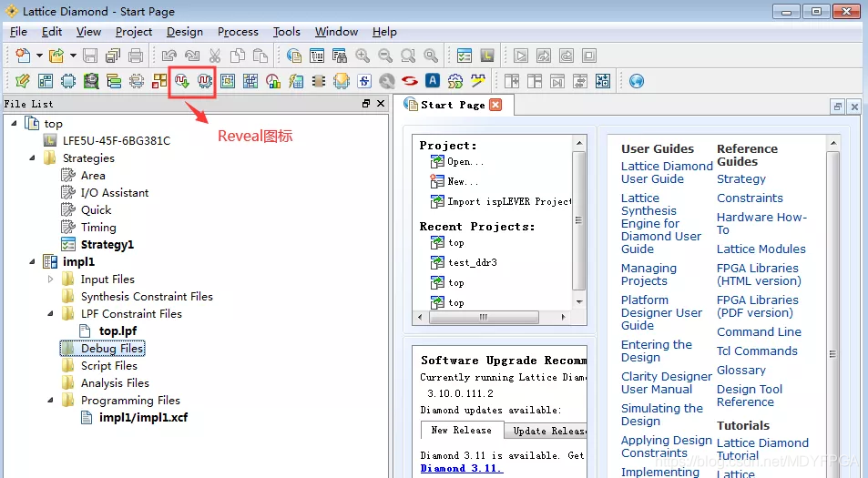Open the Diamond 3.11 download link
The width and height of the screenshot is (868, 478).
461,468
